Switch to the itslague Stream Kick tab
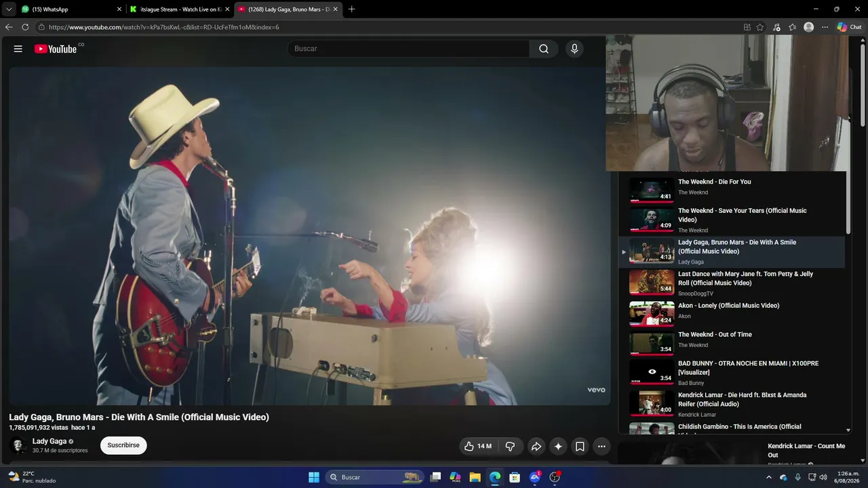Viewport: 868px width, 488px height. [179, 9]
